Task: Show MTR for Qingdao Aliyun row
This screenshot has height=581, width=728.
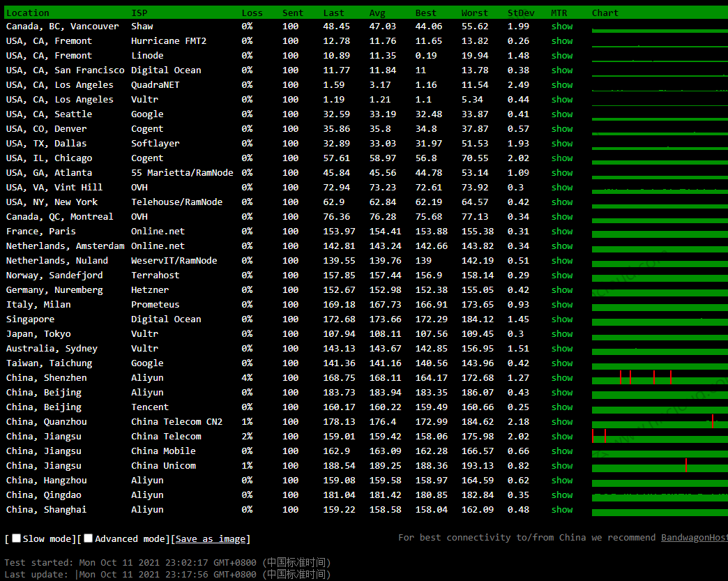Action: click(562, 495)
